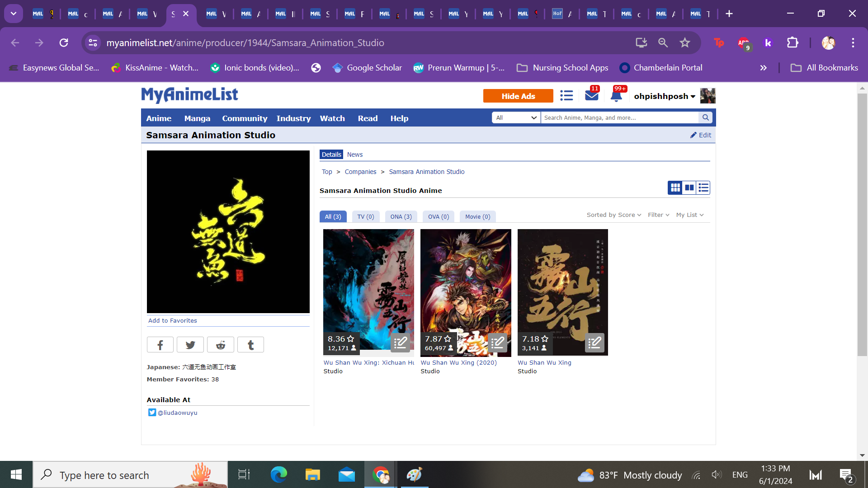Go back to previous page
This screenshot has width=868, height=488.
pyautogui.click(x=15, y=42)
